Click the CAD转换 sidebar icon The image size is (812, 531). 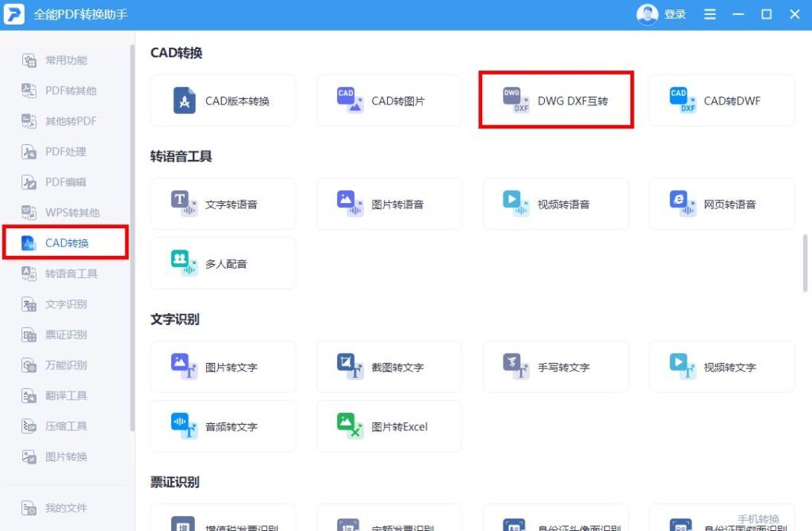click(29, 243)
